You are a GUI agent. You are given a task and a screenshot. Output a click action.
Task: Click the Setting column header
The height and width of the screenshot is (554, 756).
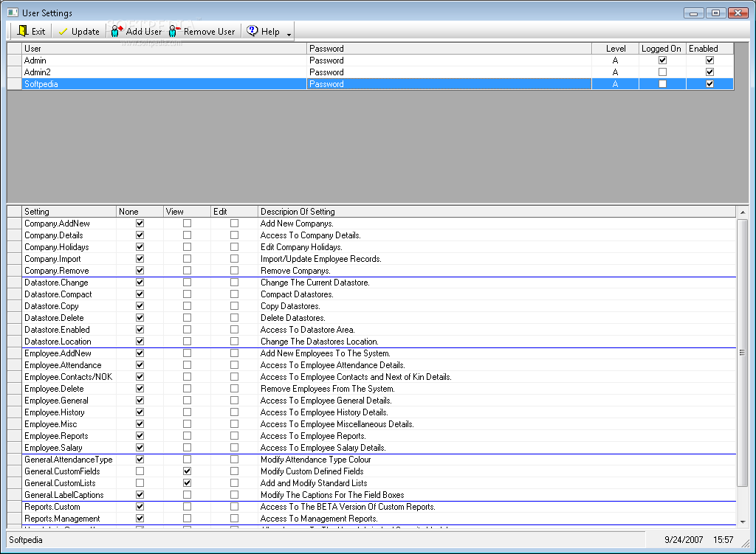tap(69, 212)
